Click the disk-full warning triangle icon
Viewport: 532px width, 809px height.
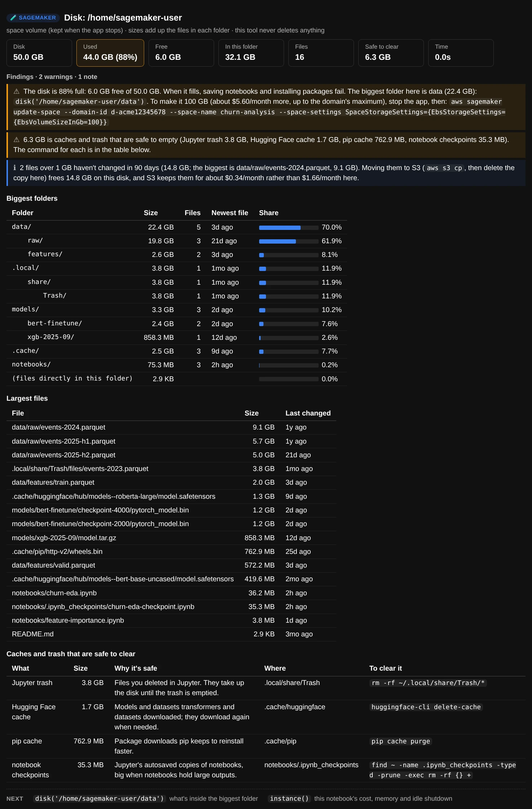click(17, 92)
